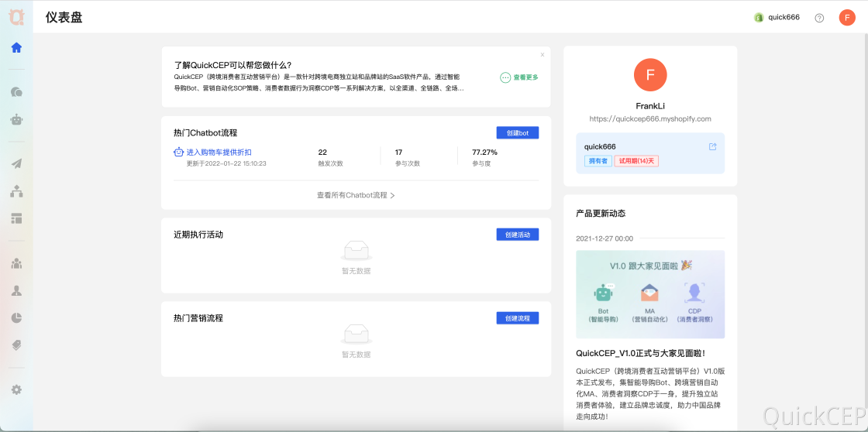Open the chatbot robot sidebar icon
Image resolution: width=868 pixels, height=432 pixels.
(x=16, y=119)
